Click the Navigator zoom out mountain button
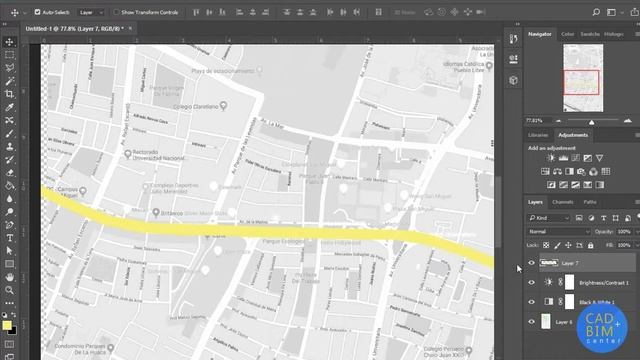Image resolution: width=640 pixels, height=360 pixels. click(x=558, y=121)
